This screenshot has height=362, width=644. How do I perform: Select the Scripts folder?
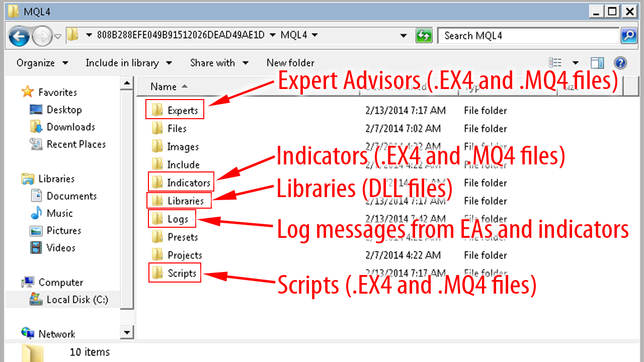coord(175,274)
